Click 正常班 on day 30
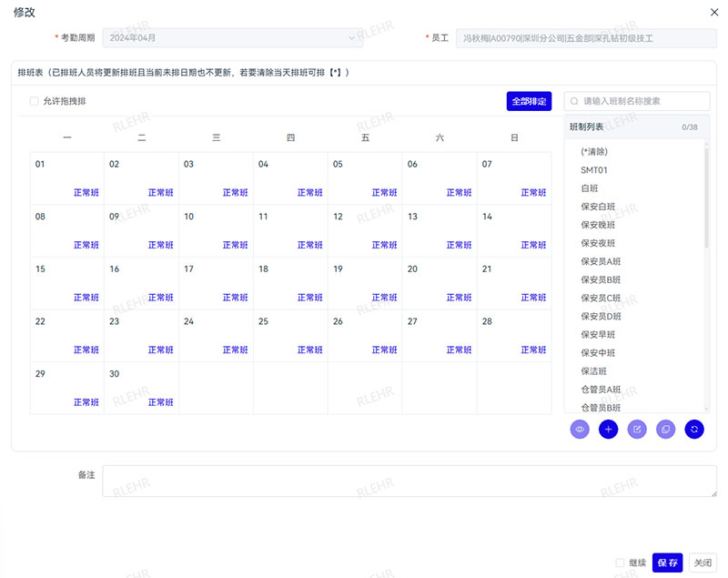Image resolution: width=728 pixels, height=578 pixels. (x=161, y=402)
